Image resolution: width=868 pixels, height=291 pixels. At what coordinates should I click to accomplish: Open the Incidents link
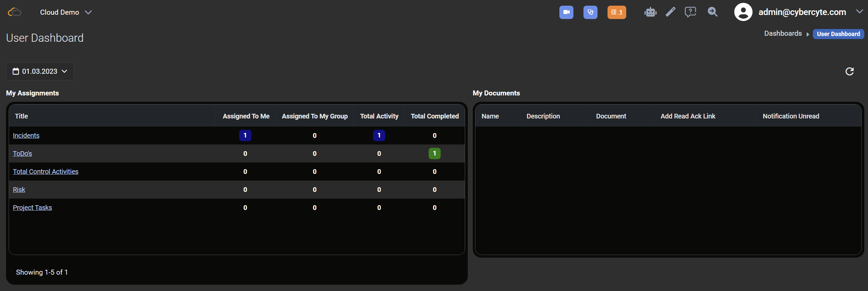click(26, 135)
